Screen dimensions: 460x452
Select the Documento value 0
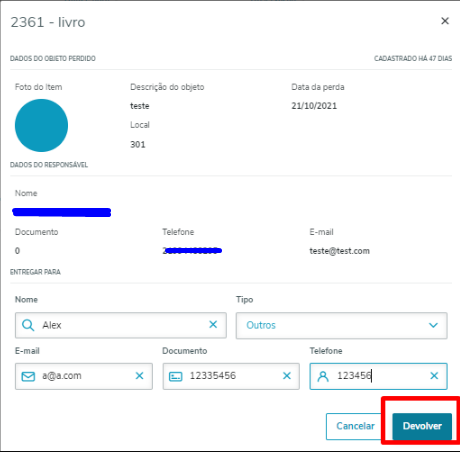(x=17, y=251)
